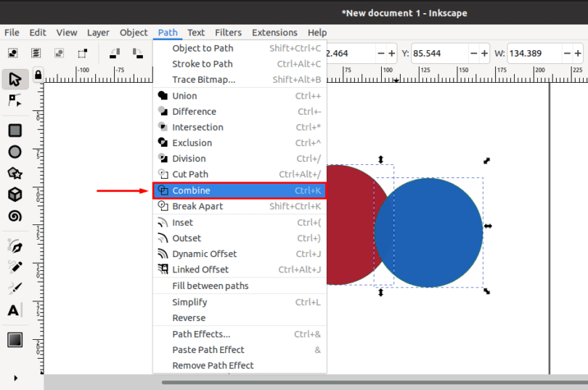Image resolution: width=588 pixels, height=390 pixels.
Task: Pick the Stars and polygons tool
Action: 15,174
